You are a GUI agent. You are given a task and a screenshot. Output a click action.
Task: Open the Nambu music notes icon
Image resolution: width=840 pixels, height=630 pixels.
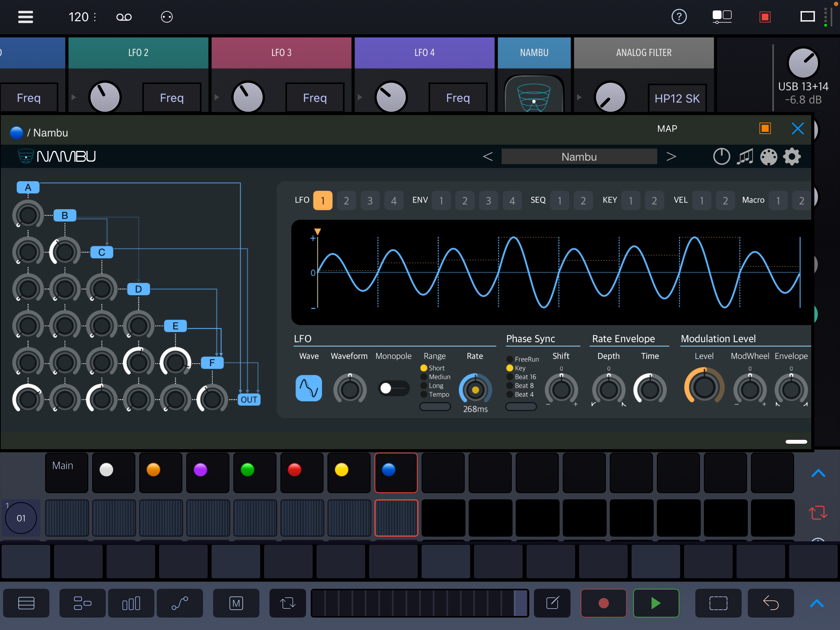pyautogui.click(x=745, y=157)
